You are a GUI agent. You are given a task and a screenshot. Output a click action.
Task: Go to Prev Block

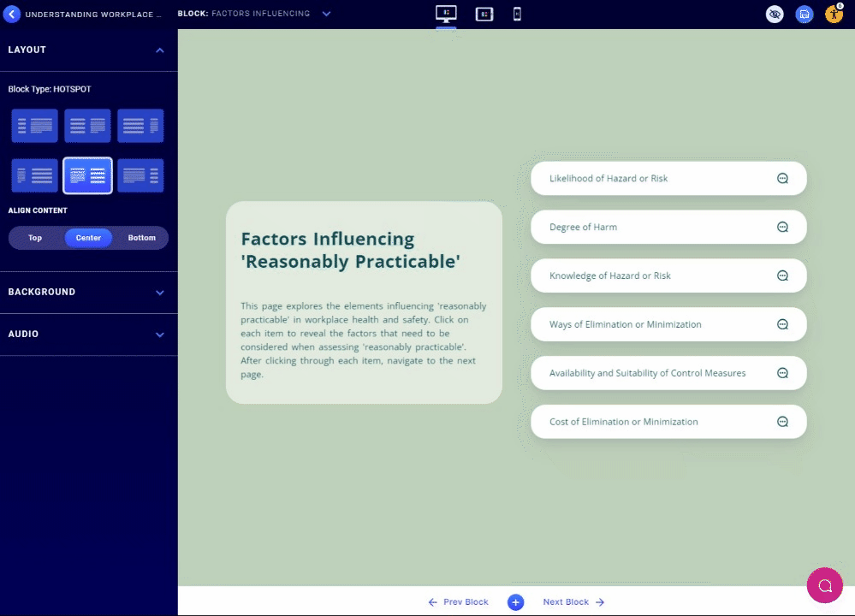pos(460,601)
